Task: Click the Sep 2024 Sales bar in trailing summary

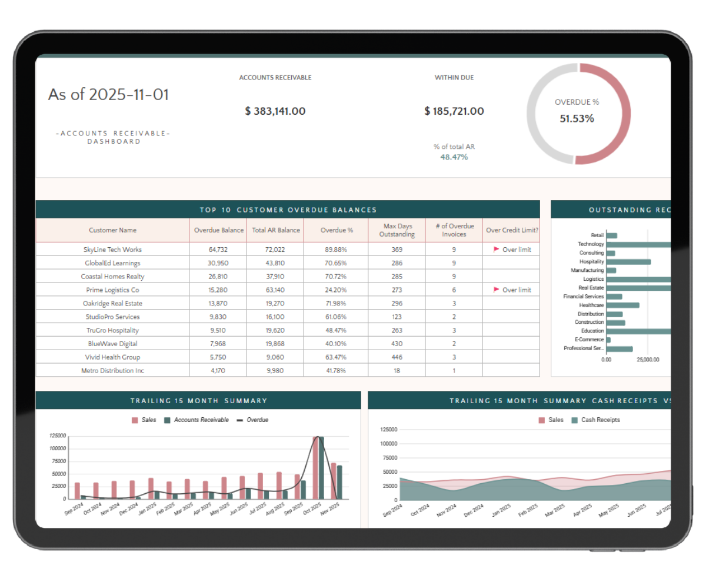Action: [77, 491]
